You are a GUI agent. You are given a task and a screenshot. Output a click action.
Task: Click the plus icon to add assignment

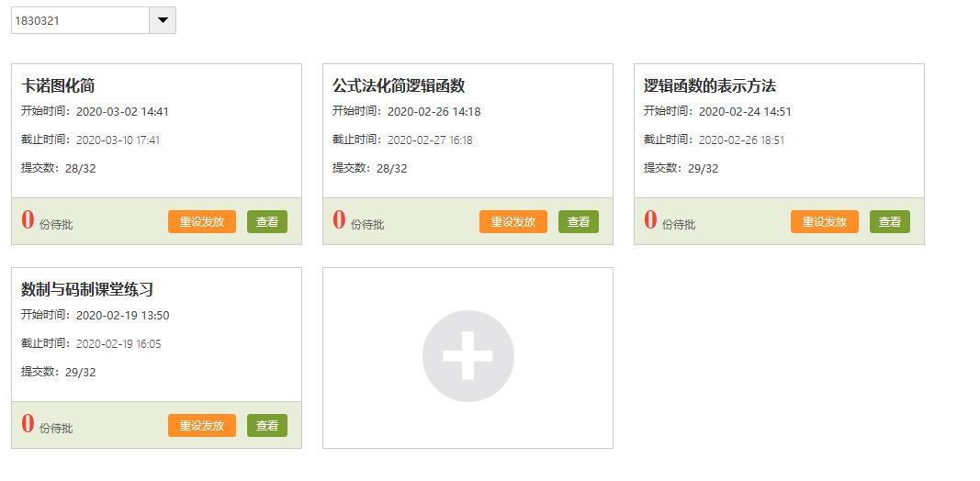(x=467, y=356)
